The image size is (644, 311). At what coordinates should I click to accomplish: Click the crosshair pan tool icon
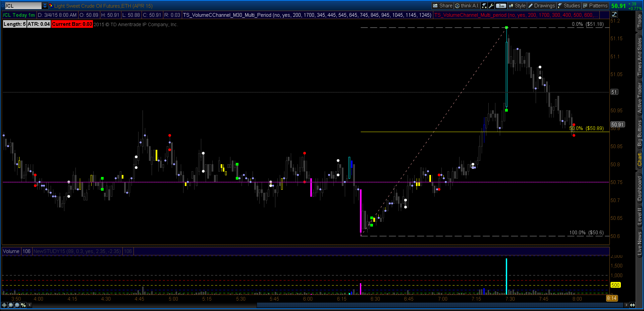pos(4,305)
